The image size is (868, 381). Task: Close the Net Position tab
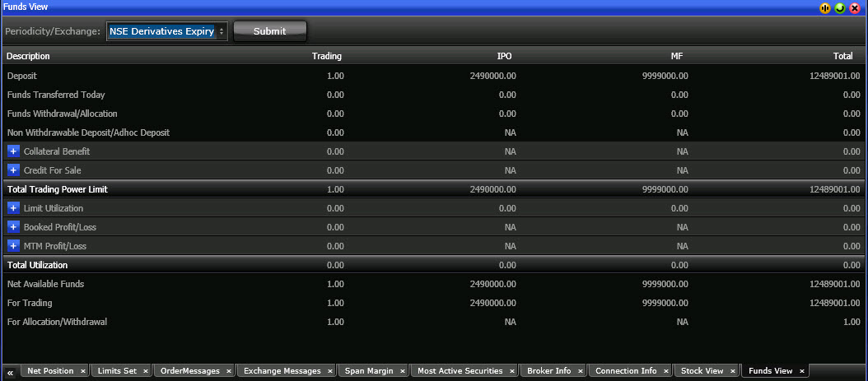pos(82,371)
